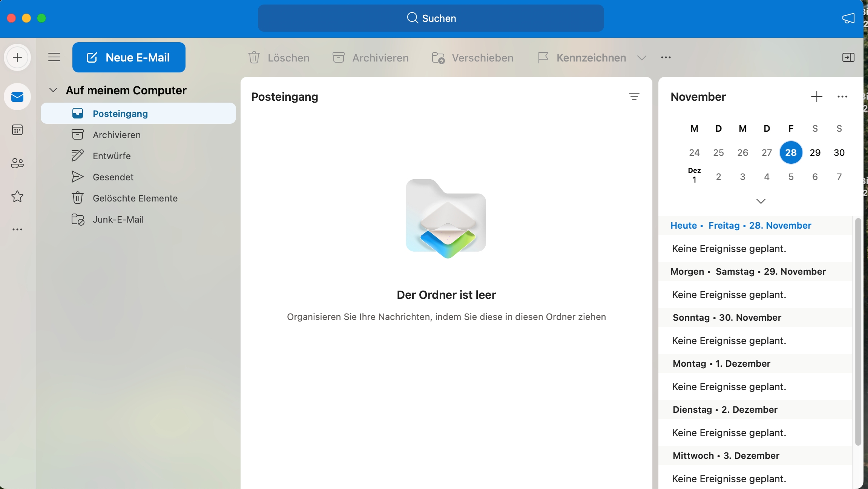Click the Suchen search field

[x=431, y=18]
